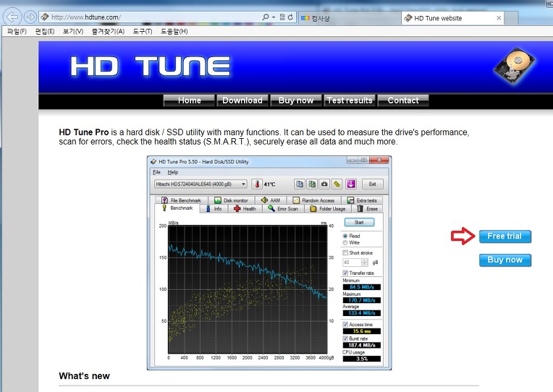
Task: Toggle the Compatibility View icon
Action: point(282,17)
